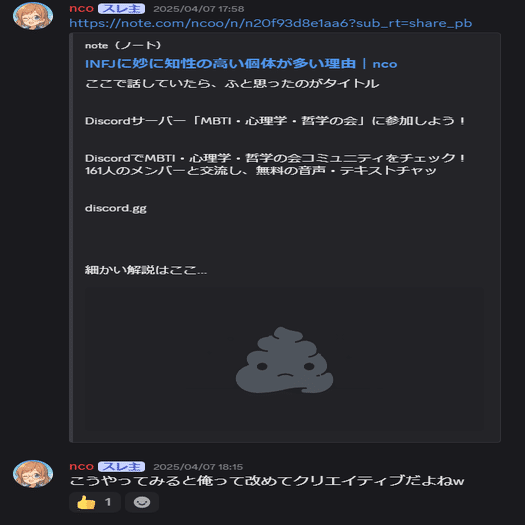Click the note（ノート） provider name
Image resolution: width=525 pixels, height=525 pixels.
(x=123, y=45)
